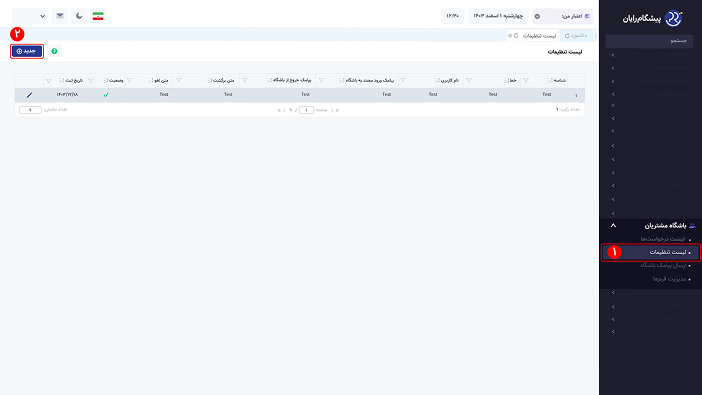Click the جدید (New) button

(27, 52)
